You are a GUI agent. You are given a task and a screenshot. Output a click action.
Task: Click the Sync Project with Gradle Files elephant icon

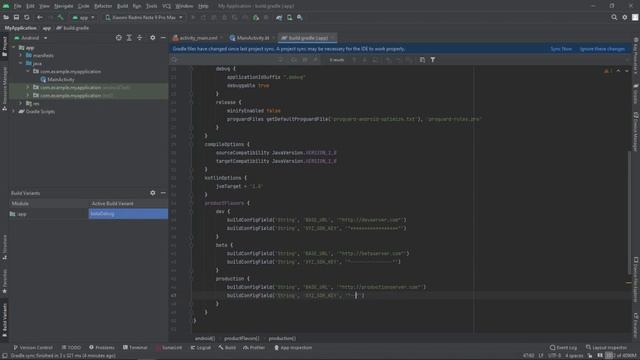tap(279, 18)
